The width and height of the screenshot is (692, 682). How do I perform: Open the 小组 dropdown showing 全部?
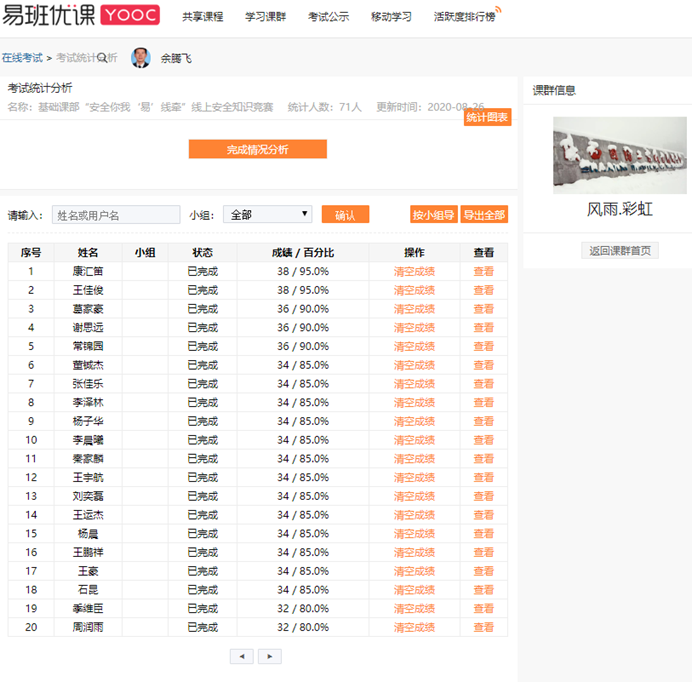pyautogui.click(x=267, y=214)
